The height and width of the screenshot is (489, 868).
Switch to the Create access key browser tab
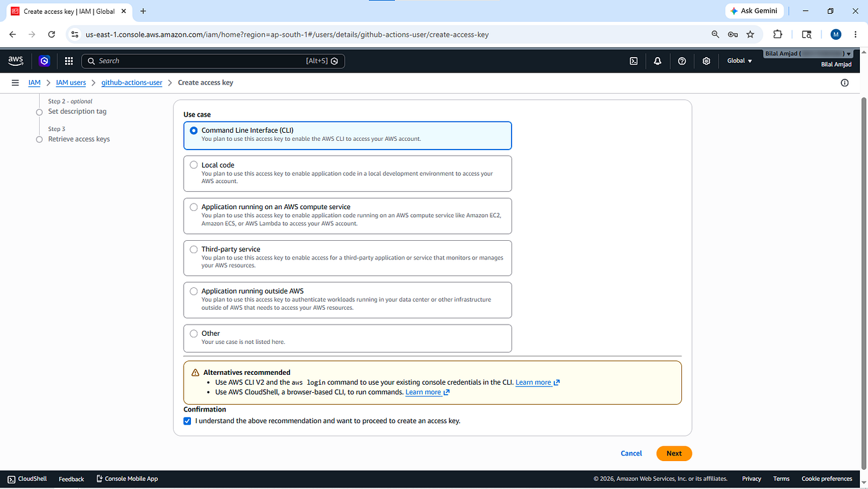click(68, 11)
